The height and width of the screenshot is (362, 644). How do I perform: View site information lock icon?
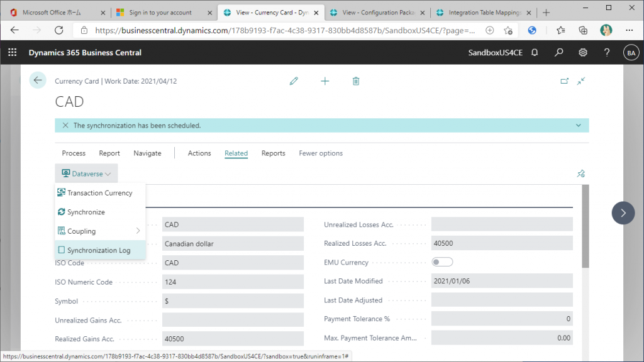click(84, 30)
